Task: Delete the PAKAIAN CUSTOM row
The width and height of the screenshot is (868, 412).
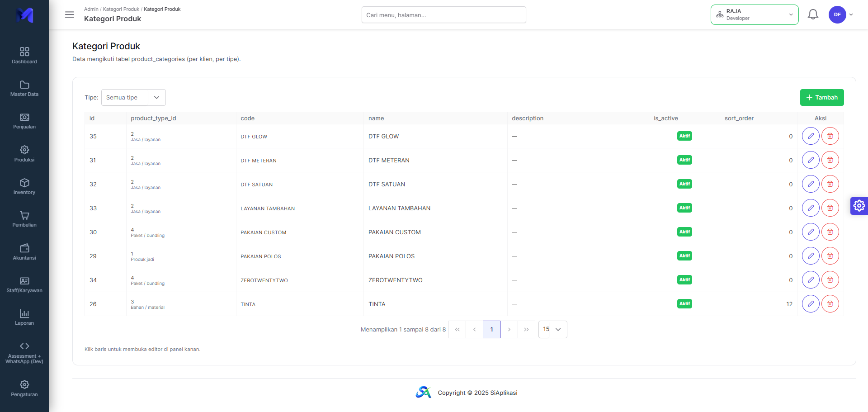Action: point(830,232)
